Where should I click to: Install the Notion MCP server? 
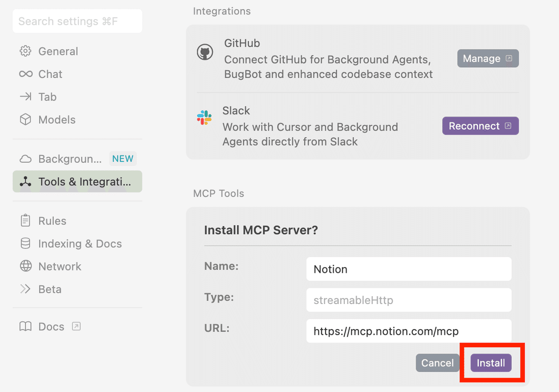tap(491, 363)
